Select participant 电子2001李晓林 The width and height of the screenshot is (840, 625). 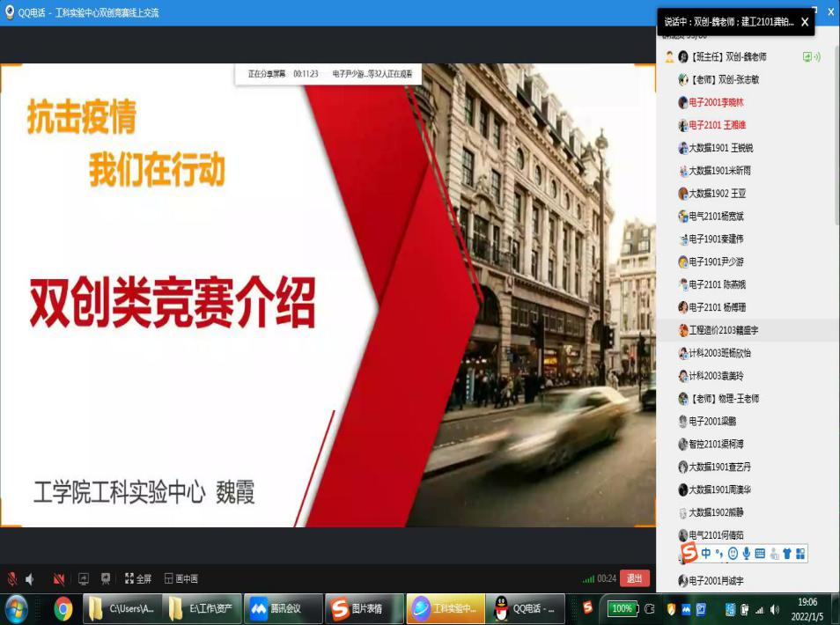click(717, 102)
